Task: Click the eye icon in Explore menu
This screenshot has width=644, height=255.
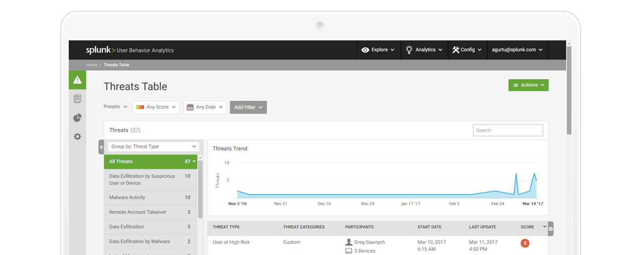Action: (x=365, y=50)
